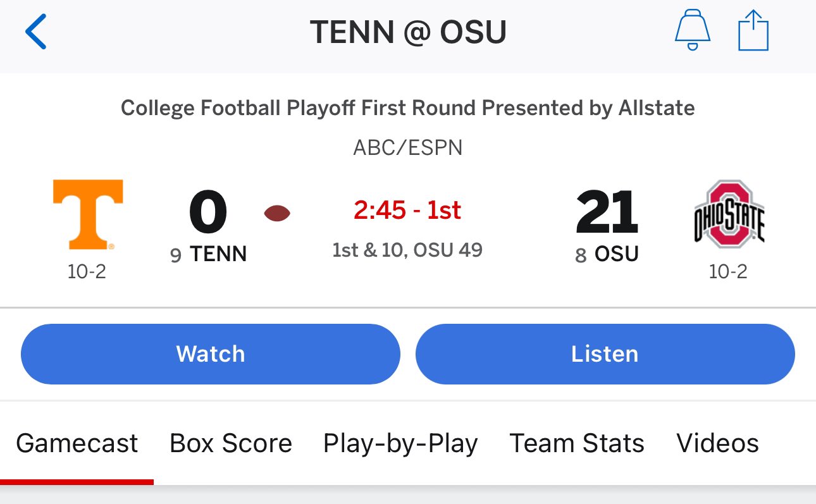This screenshot has width=816, height=504.
Task: Open the Tennessee orange T logo
Action: point(87,214)
